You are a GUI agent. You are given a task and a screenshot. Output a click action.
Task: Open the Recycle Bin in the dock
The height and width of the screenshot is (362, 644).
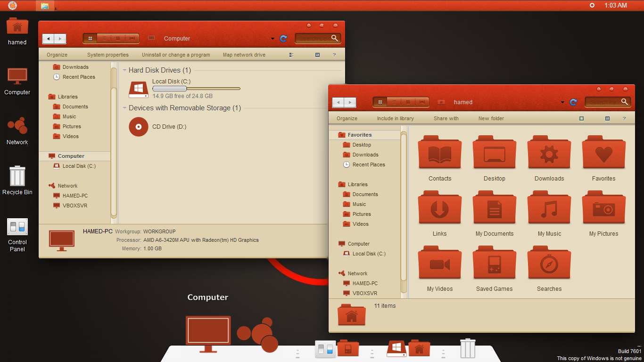467,349
